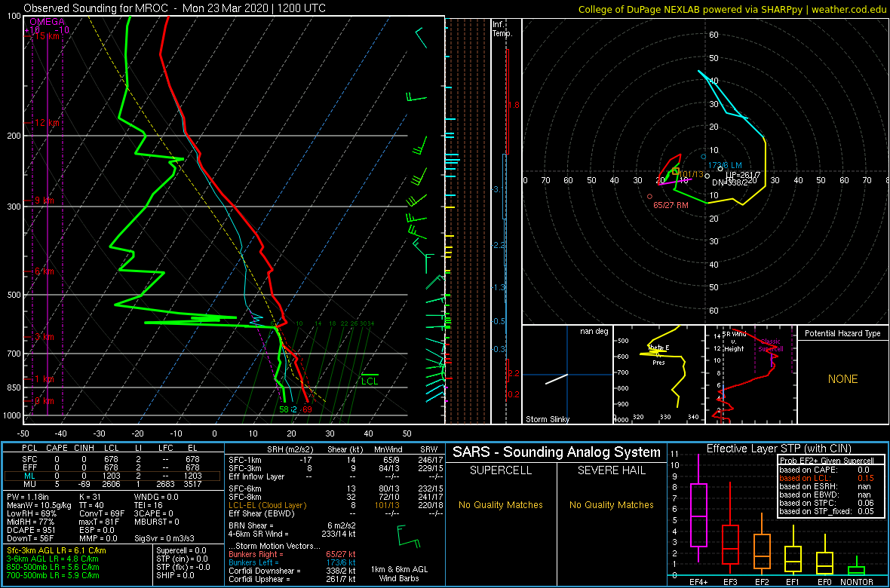Click the Sfc-3km AGL LR lapse rate
The image size is (890, 588).
coord(57,550)
